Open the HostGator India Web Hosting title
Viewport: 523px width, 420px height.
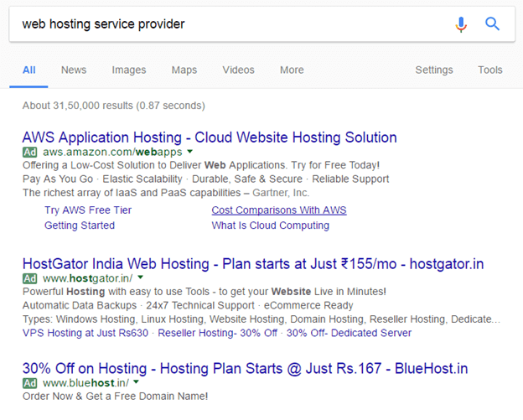[253, 264]
